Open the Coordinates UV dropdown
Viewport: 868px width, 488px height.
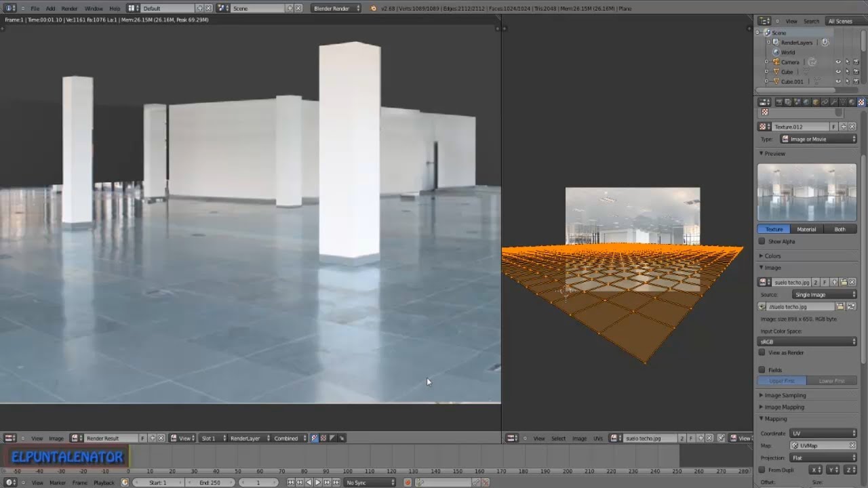(823, 433)
